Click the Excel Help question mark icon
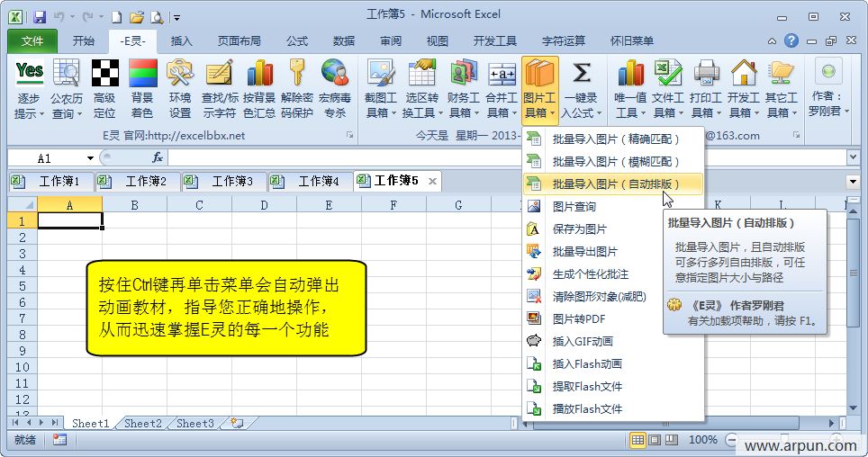The image size is (868, 457). pyautogui.click(x=791, y=40)
